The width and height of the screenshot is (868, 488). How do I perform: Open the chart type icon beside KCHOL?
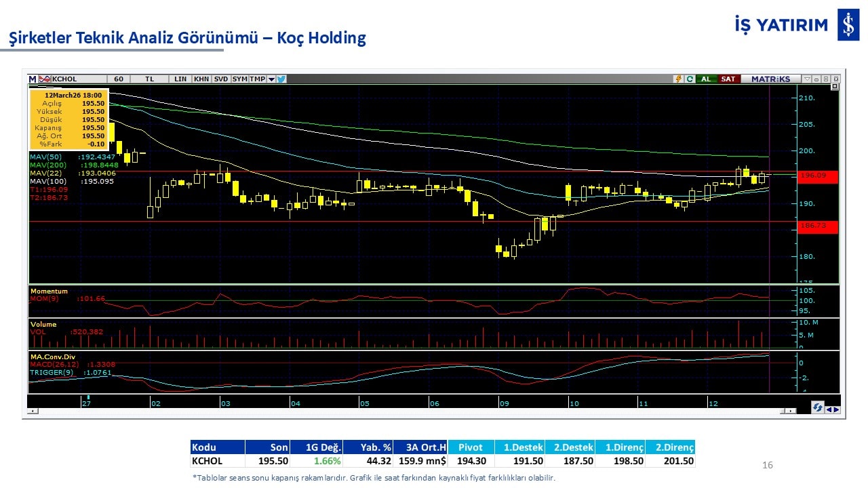coord(45,79)
